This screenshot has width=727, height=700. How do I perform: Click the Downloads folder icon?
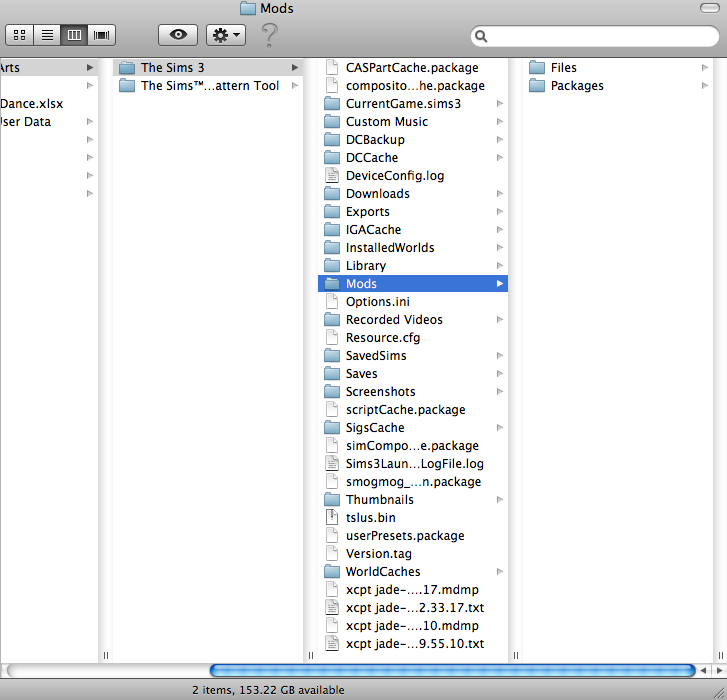332,194
